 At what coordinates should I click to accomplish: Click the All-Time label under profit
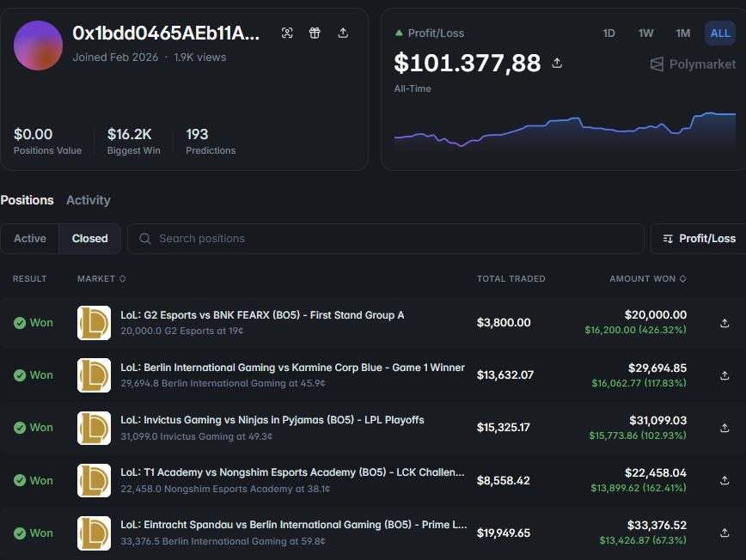[x=413, y=89]
